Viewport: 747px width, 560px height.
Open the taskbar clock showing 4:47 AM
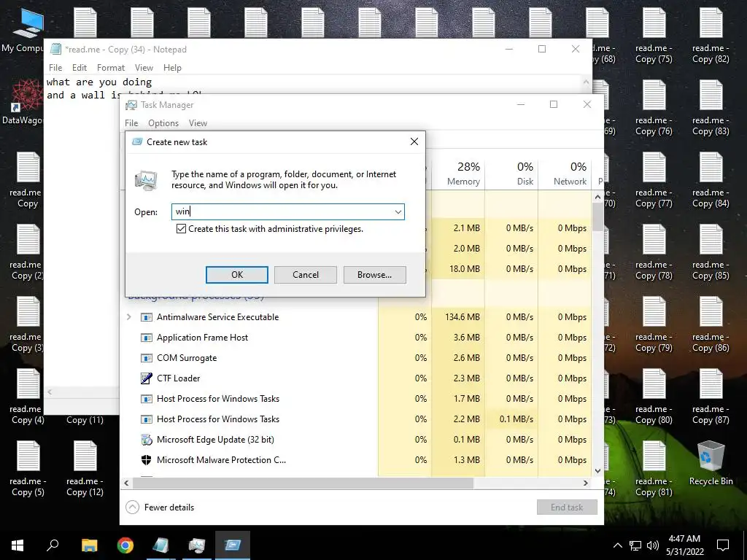pyautogui.click(x=684, y=545)
